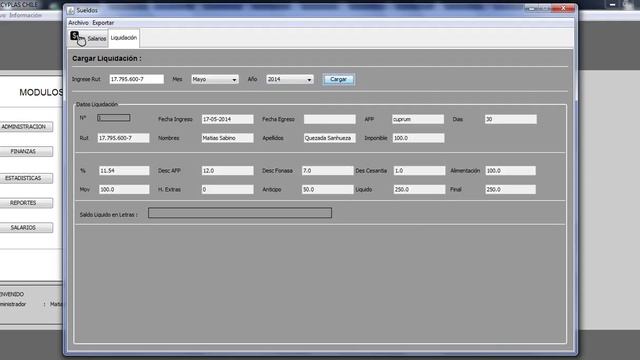The height and width of the screenshot is (360, 640).
Task: Click the Nombres field Matias Sabino
Action: click(227, 138)
